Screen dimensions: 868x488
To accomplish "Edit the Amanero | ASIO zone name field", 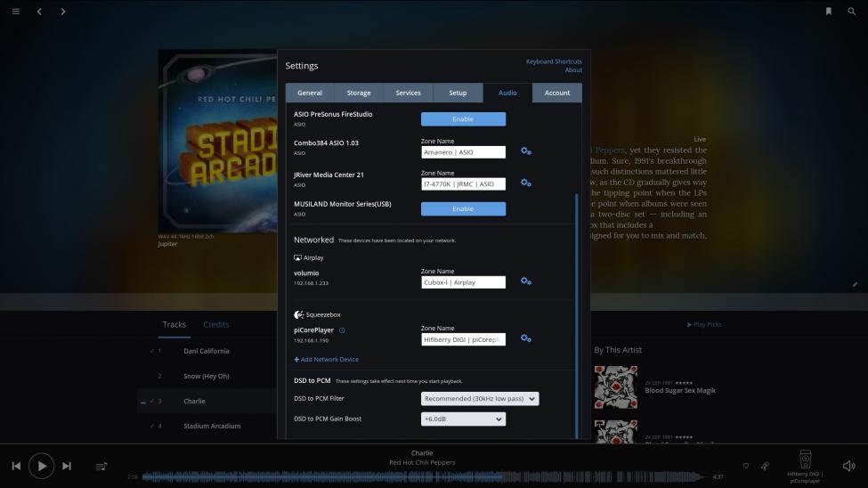I will coord(463,152).
